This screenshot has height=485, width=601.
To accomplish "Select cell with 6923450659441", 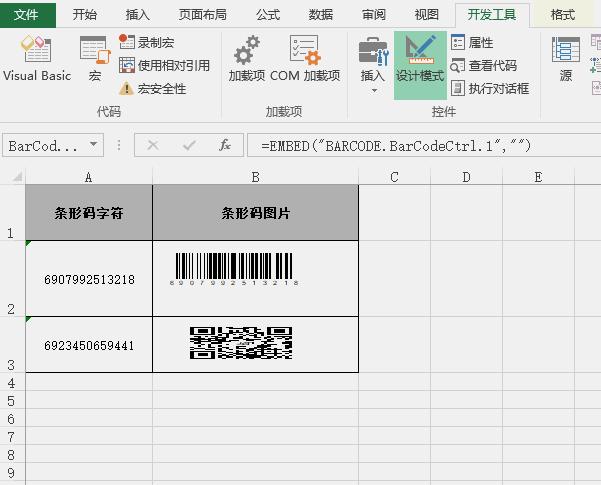I will (89, 345).
